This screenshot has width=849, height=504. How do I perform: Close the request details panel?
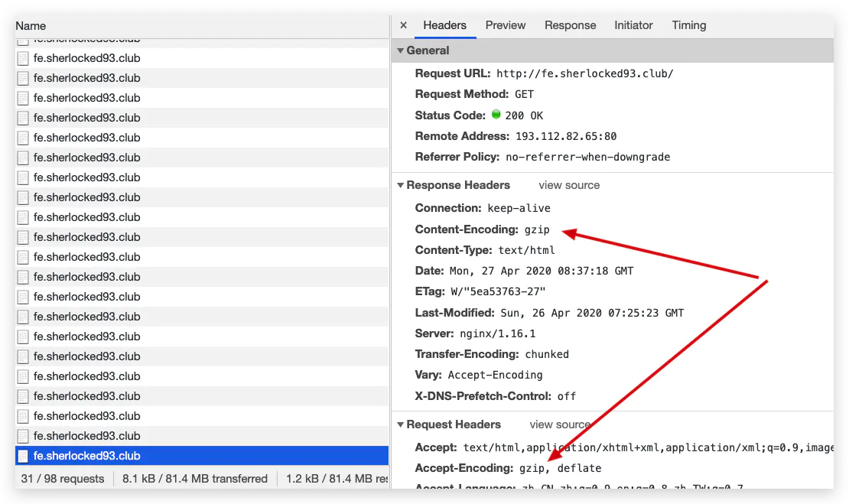403,25
